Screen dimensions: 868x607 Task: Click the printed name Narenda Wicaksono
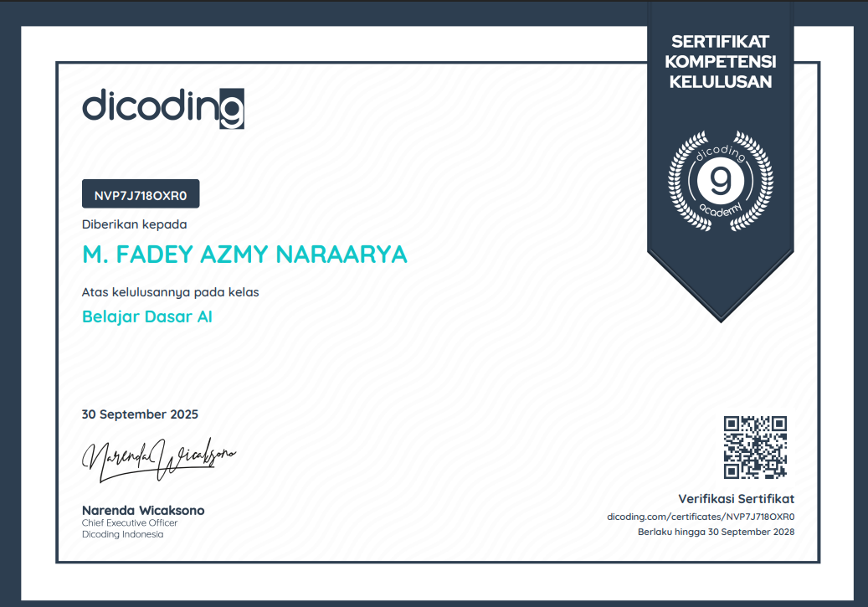click(143, 510)
